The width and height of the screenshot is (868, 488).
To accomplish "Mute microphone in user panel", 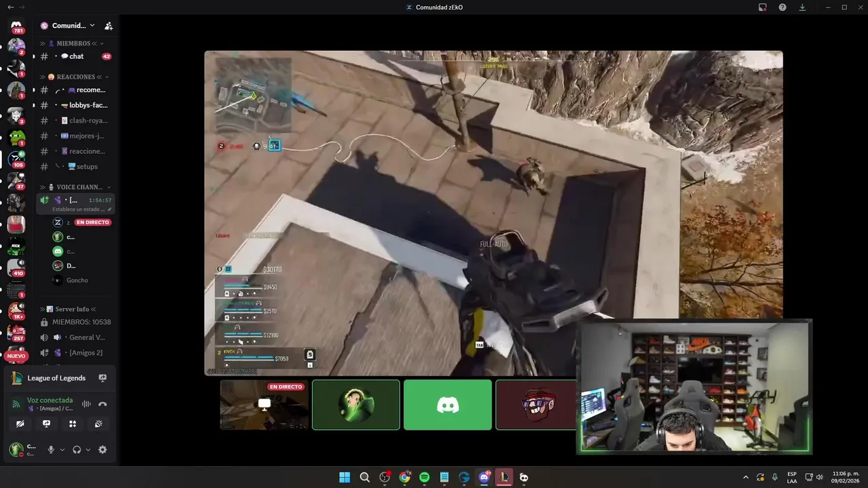I will click(x=50, y=449).
